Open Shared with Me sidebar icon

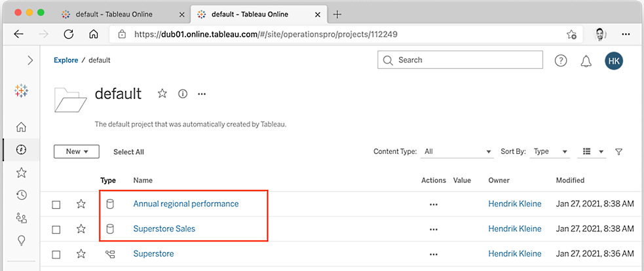pyautogui.click(x=21, y=217)
